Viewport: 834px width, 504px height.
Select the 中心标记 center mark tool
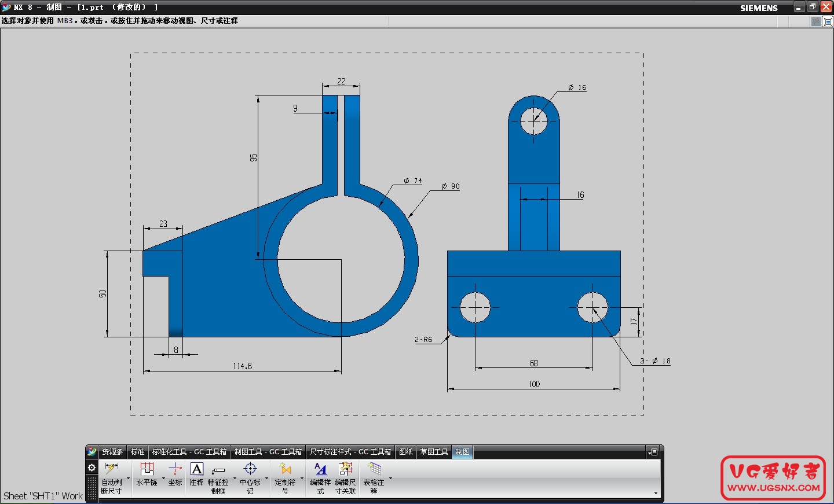pos(250,478)
